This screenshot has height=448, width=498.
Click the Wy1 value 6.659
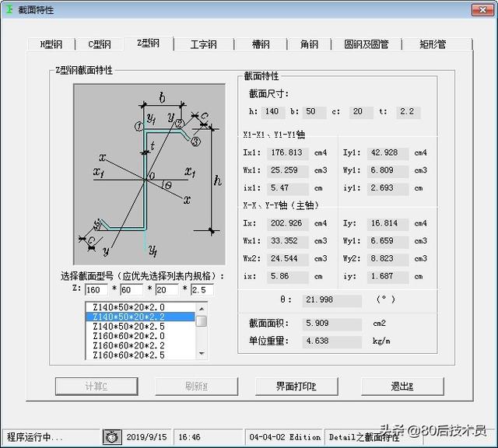coord(388,241)
